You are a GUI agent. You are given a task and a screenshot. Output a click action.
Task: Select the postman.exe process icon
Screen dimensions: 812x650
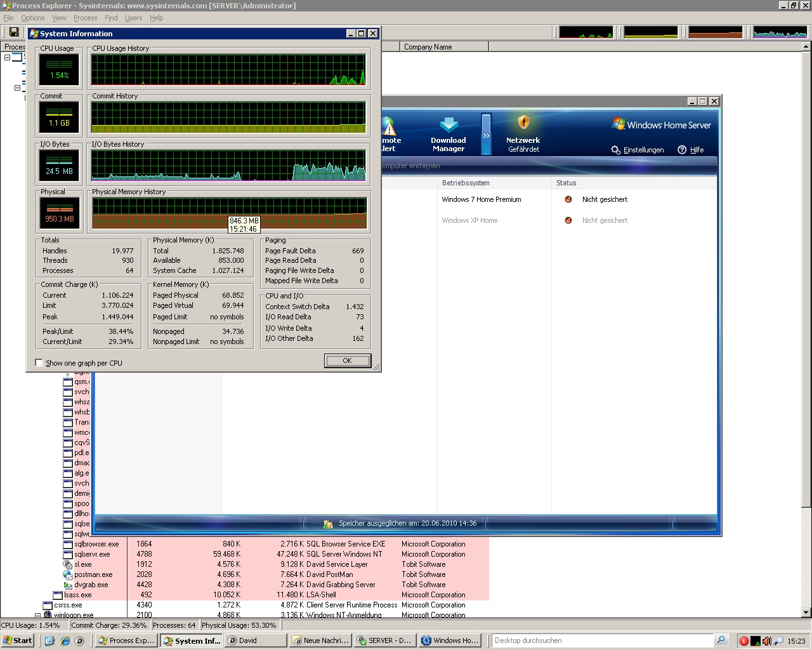tap(68, 574)
